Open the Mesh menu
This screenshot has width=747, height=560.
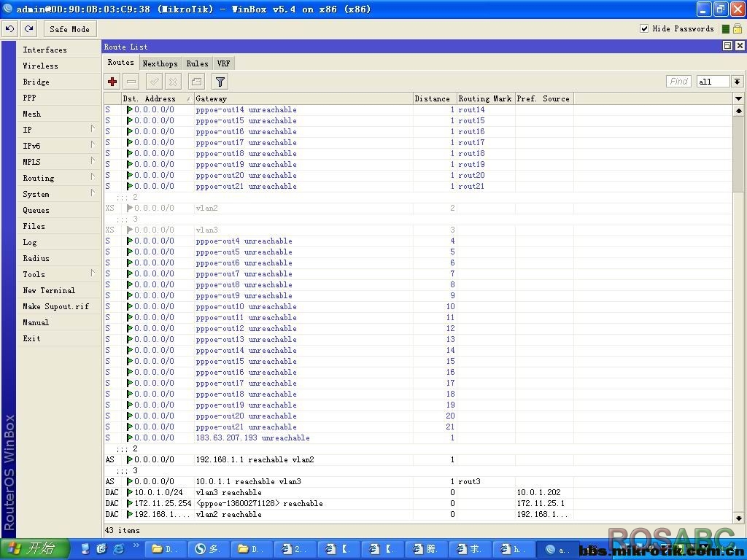point(58,114)
